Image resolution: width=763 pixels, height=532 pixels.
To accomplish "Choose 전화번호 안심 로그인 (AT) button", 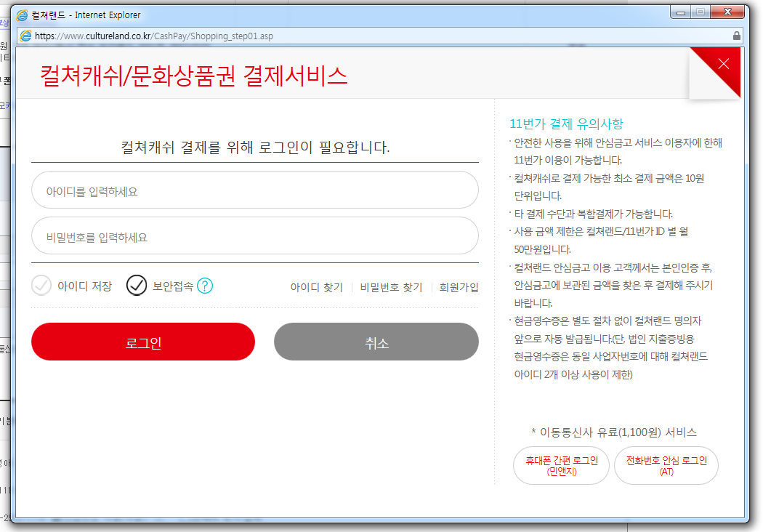I will tap(666, 465).
